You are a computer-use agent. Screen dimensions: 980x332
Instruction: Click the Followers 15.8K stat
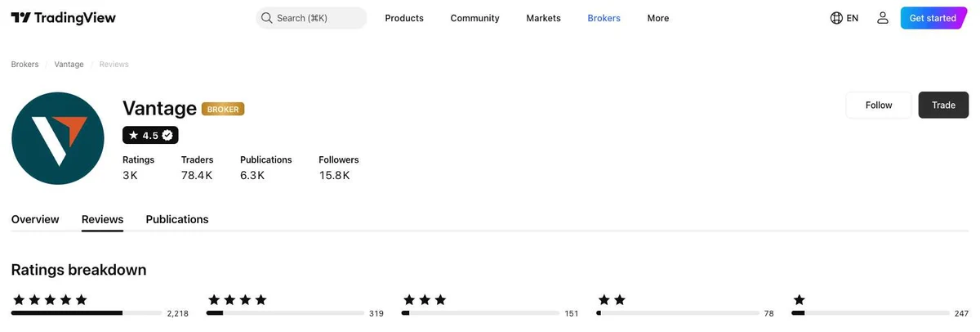tap(338, 168)
